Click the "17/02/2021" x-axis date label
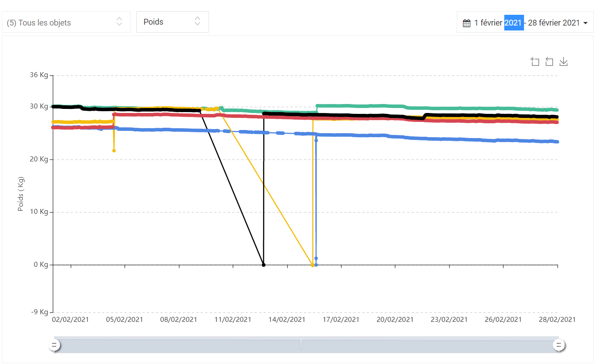Viewport: 594px width, 364px height. (341, 320)
